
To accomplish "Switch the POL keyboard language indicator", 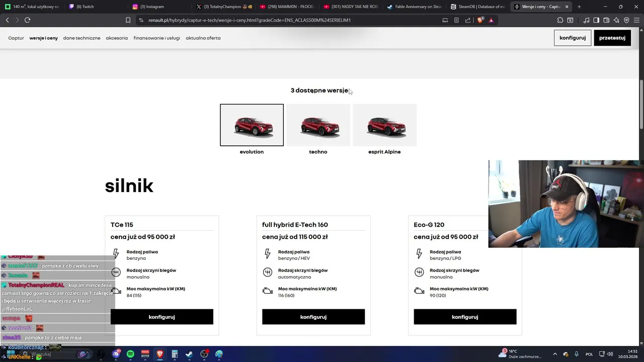I will tap(589, 354).
